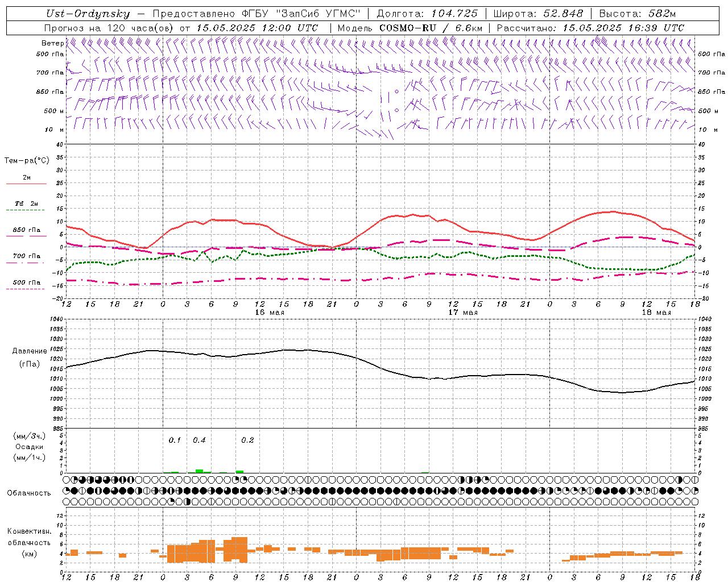This screenshot has height=582, width=728.
Task: Click the 2м legend label
Action: 27,178
